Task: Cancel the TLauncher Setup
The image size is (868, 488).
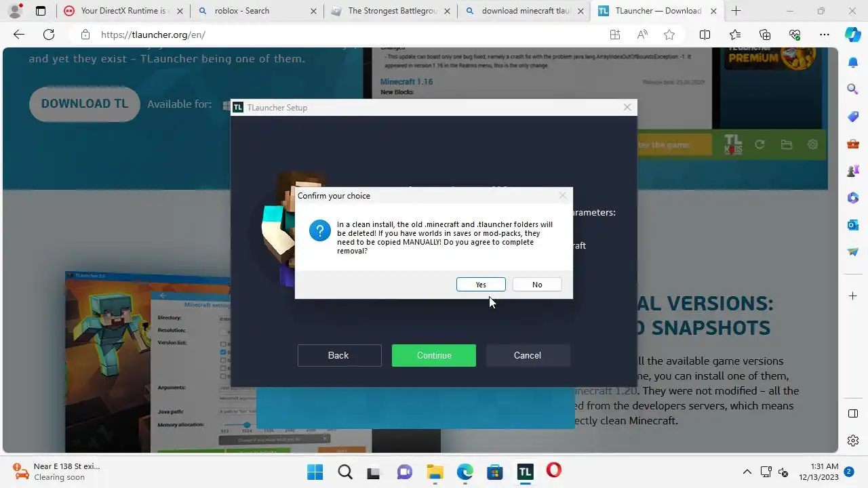Action: point(528,355)
